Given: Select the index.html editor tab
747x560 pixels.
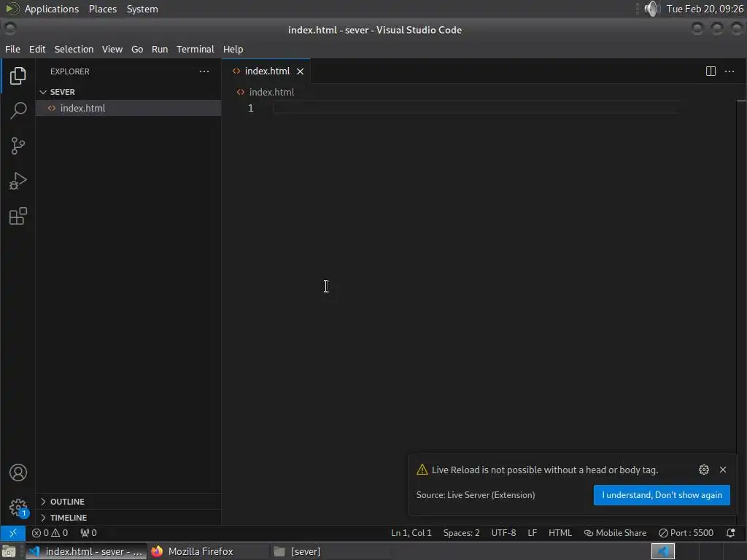Looking at the screenshot, I should click(266, 71).
